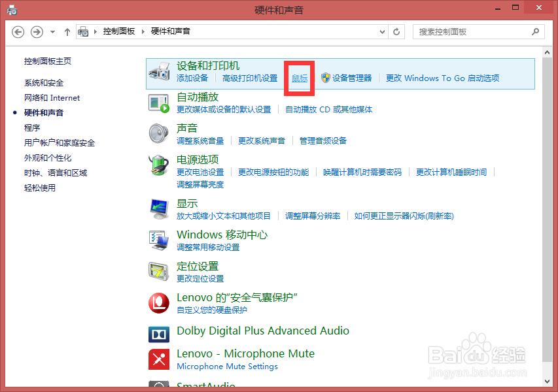Click the Power Options (电源选项) battery icon
Image resolution: width=558 pixels, height=392 pixels.
point(159,165)
